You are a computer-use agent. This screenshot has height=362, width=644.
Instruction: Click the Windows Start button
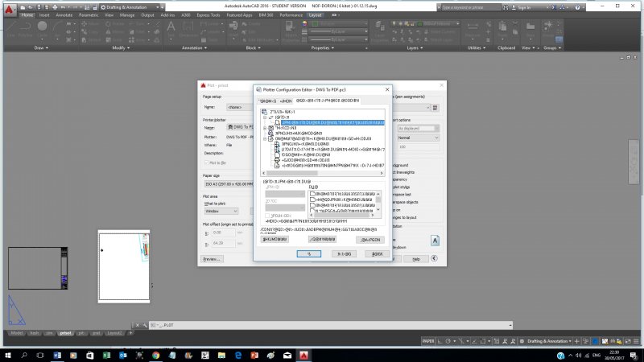[x=8, y=355]
